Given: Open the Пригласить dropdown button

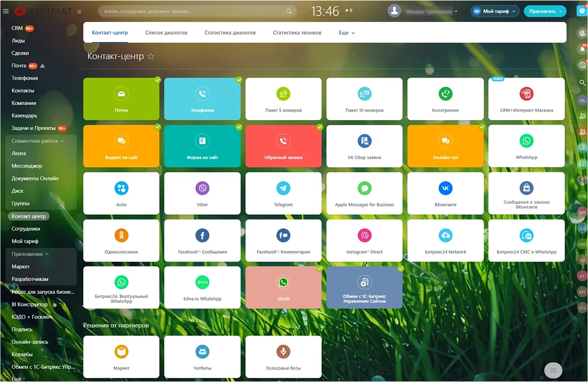Looking at the screenshot, I should 545,11.
